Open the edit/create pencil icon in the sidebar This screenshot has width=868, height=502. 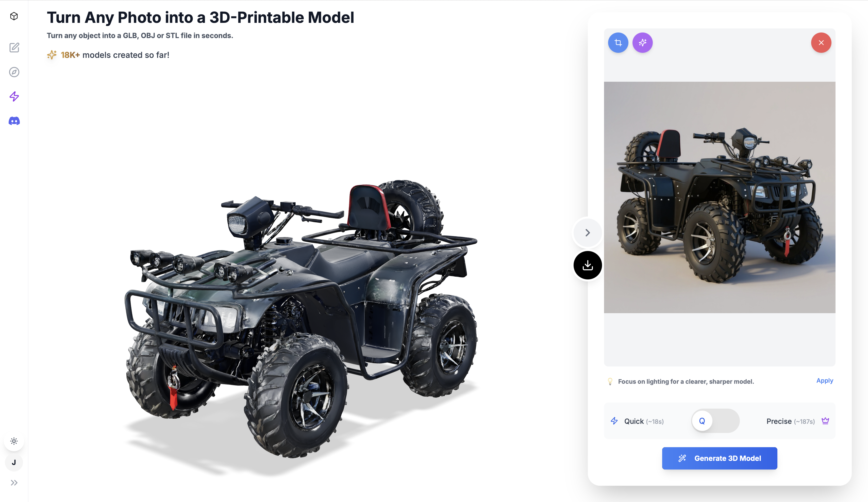[14, 47]
